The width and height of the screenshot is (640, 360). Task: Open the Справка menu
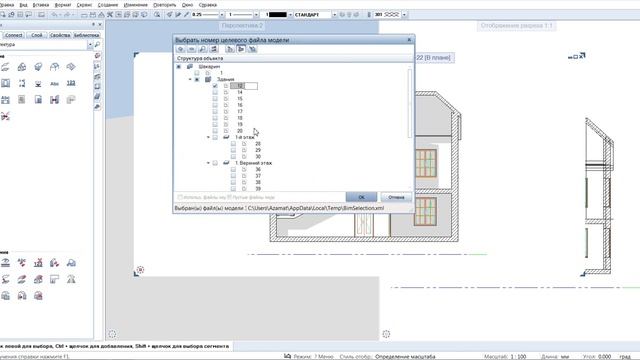coord(208,5)
